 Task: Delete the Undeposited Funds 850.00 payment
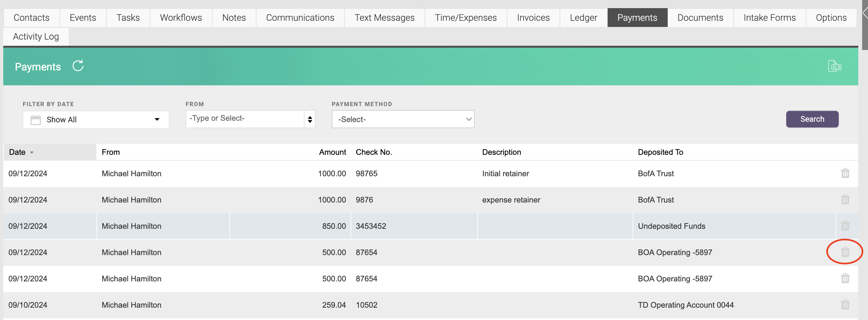(x=845, y=226)
